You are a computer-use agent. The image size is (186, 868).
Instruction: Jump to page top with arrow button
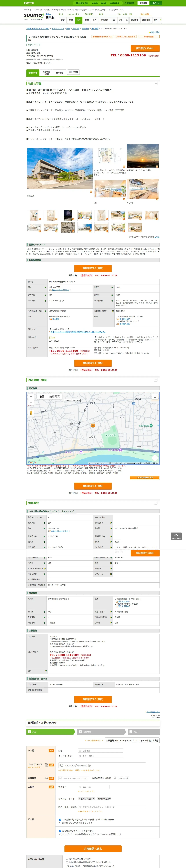[x=176, y=536]
